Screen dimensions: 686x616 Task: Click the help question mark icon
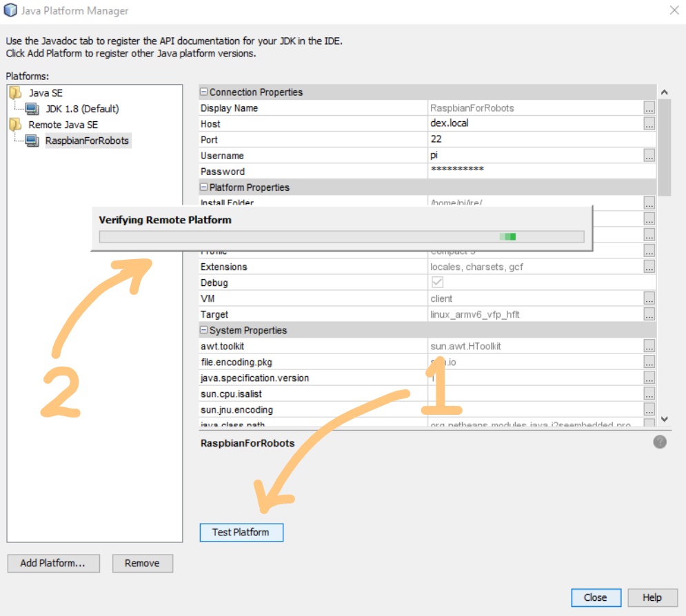click(660, 442)
